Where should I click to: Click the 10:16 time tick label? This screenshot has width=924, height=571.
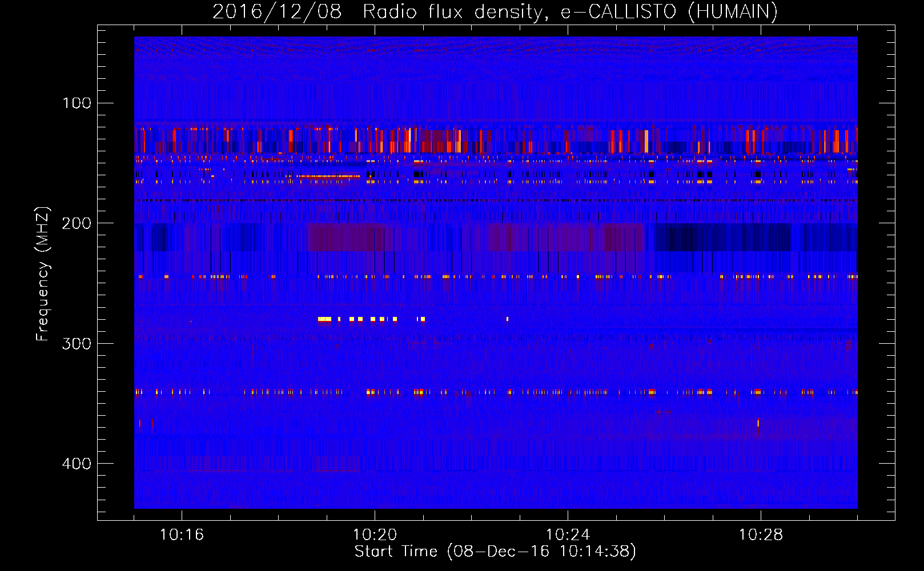(182, 535)
